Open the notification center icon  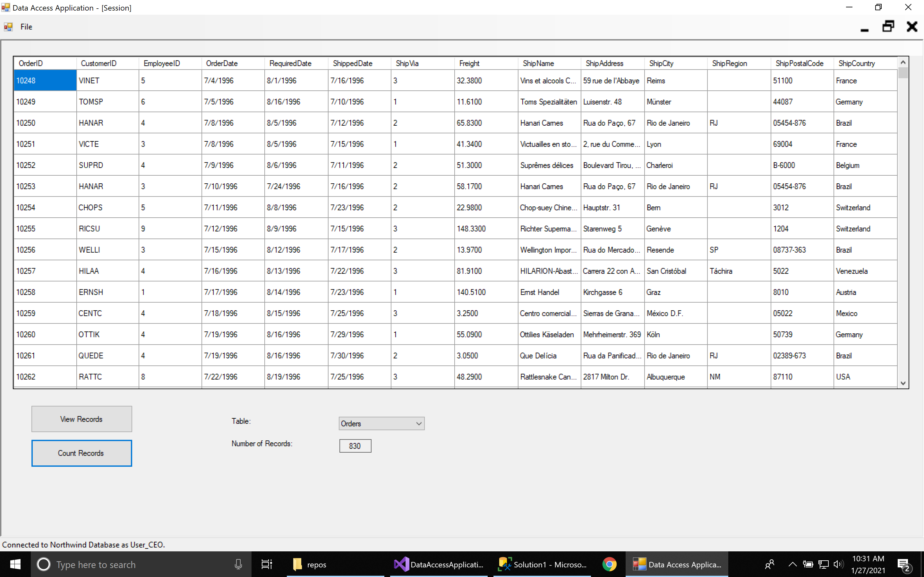[904, 564]
